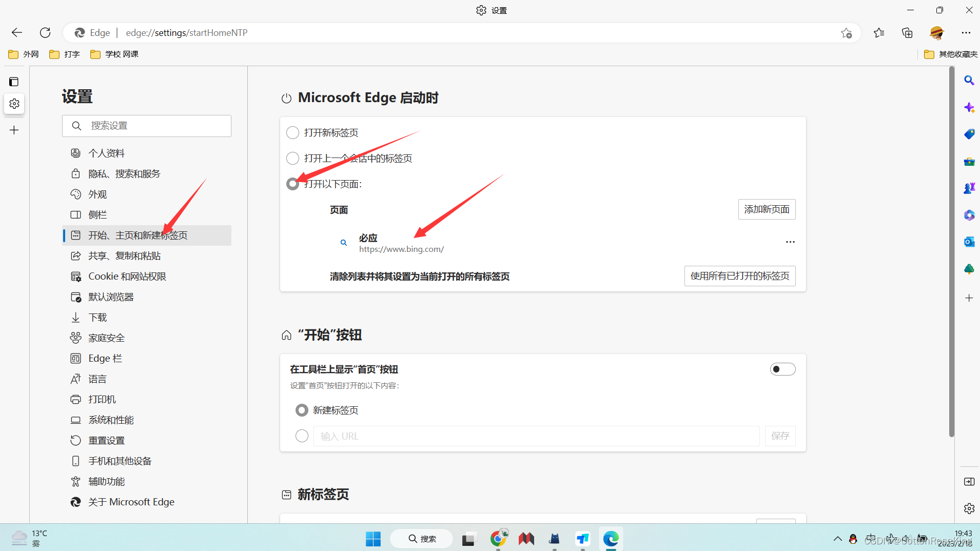The image size is (980, 551).
Task: Select "打开以下页面" radio option
Action: click(x=292, y=184)
